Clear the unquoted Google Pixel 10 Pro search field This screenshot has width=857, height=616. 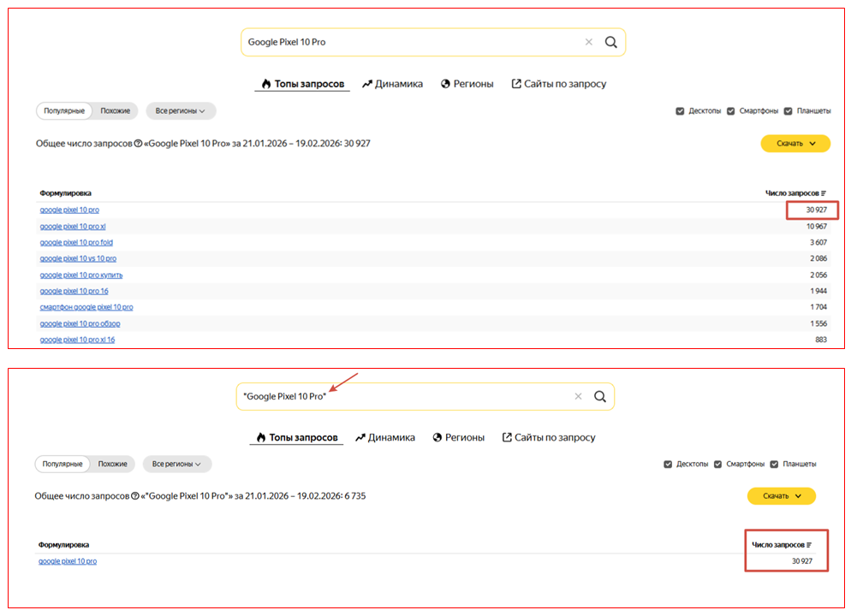(x=588, y=42)
